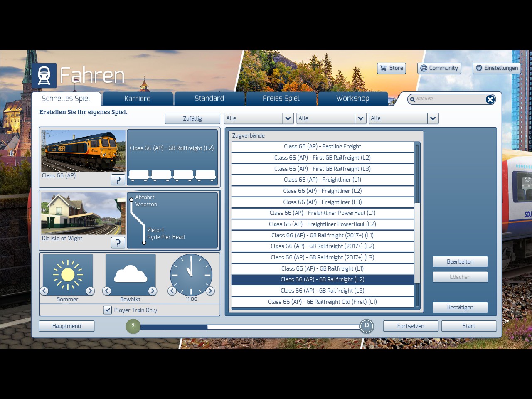Switch to the Schnelles Spiel tab

[66, 99]
